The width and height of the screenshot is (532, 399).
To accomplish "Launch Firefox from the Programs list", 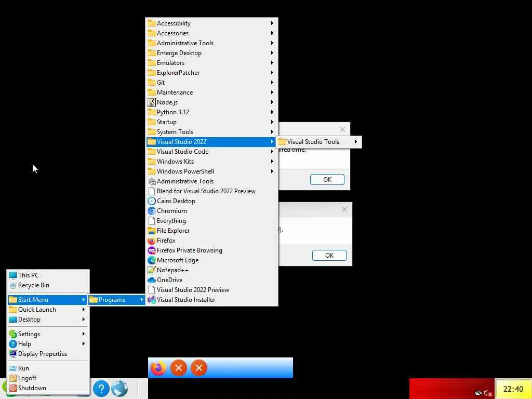I will 212,240.
